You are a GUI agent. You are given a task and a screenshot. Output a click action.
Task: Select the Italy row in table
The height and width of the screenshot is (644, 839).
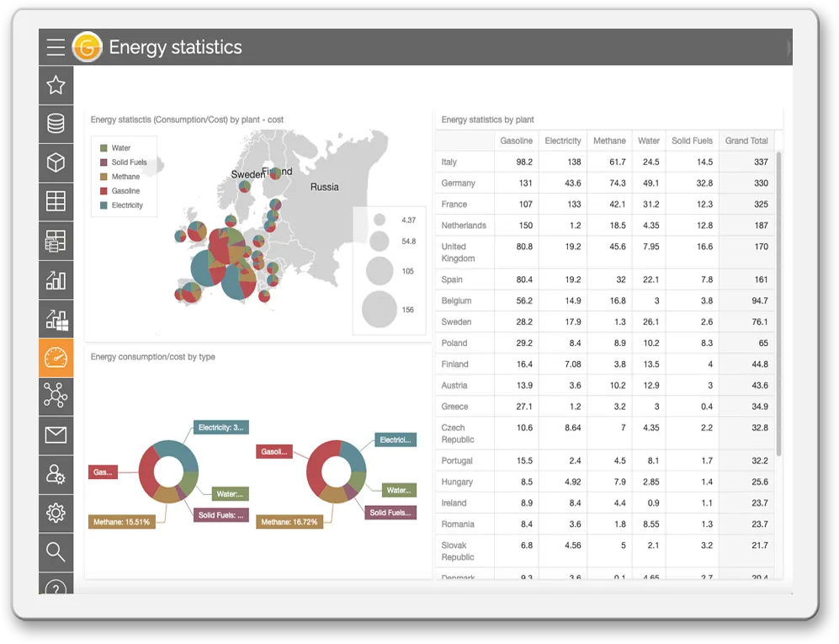point(449,162)
